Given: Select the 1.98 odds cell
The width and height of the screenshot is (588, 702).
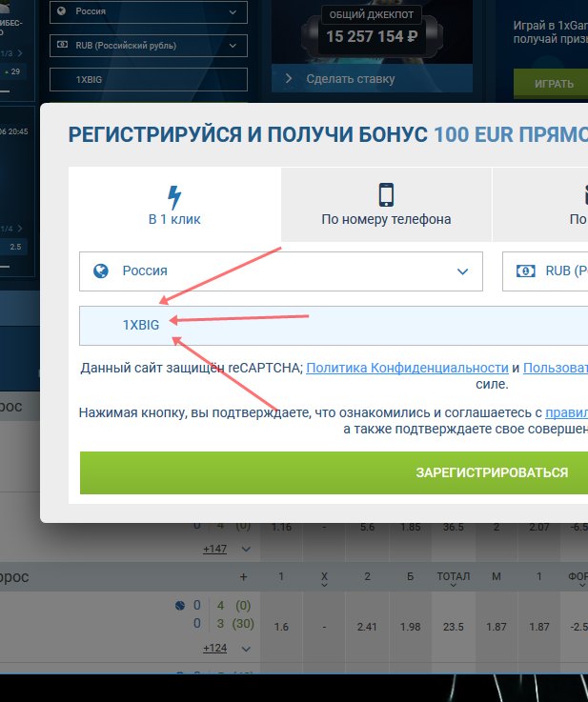Looking at the screenshot, I should click(410, 627).
